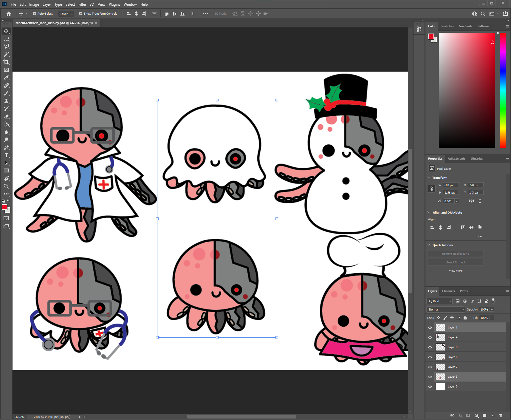Select the Path Selection tool
This screenshot has width=511, height=420.
(6, 163)
